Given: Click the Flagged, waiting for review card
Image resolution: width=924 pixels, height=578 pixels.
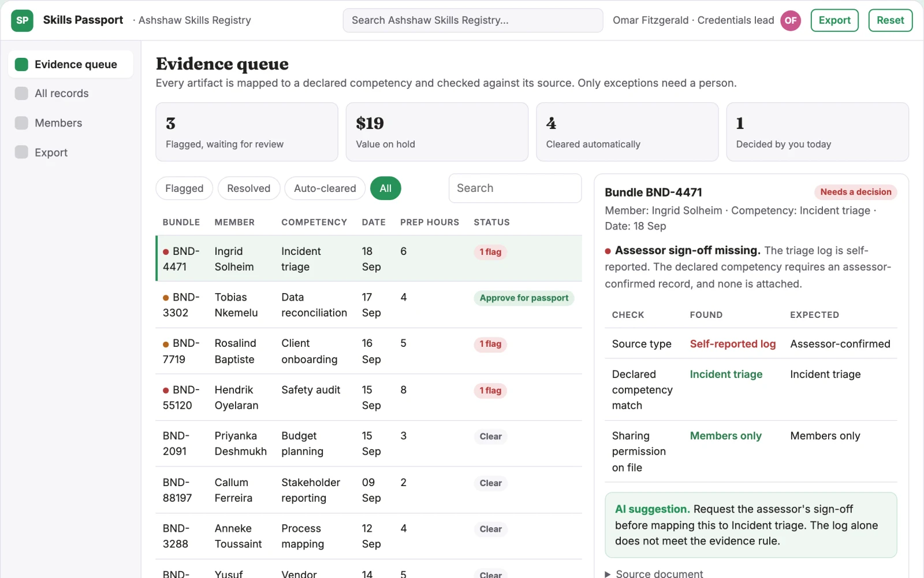Looking at the screenshot, I should coord(247,132).
